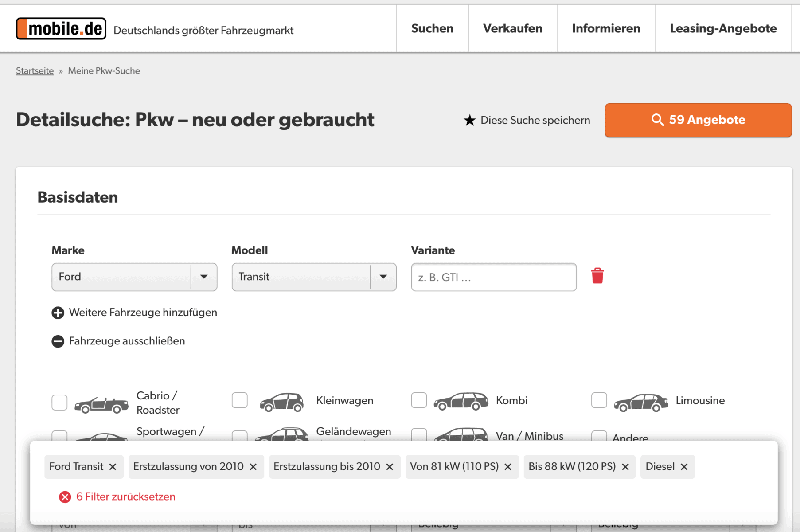Click the Kleinwagen car silhouette icon
Image resolution: width=800 pixels, height=532 pixels.
click(281, 402)
